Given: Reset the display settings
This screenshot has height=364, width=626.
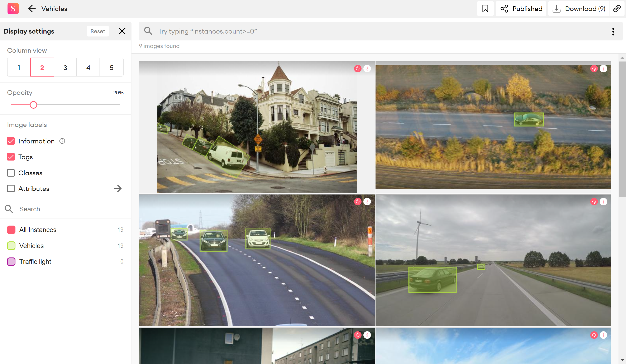Looking at the screenshot, I should (x=98, y=31).
